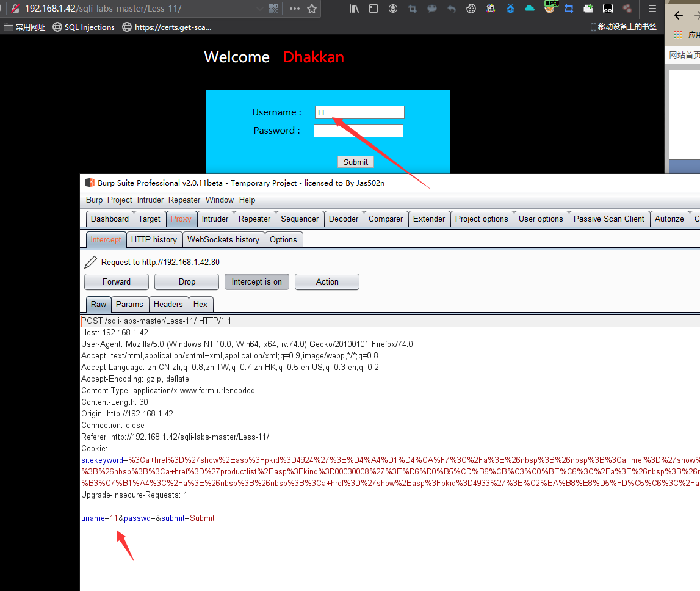The height and width of the screenshot is (591, 700).
Task: Open the Autorize tab
Action: pyautogui.click(x=669, y=219)
